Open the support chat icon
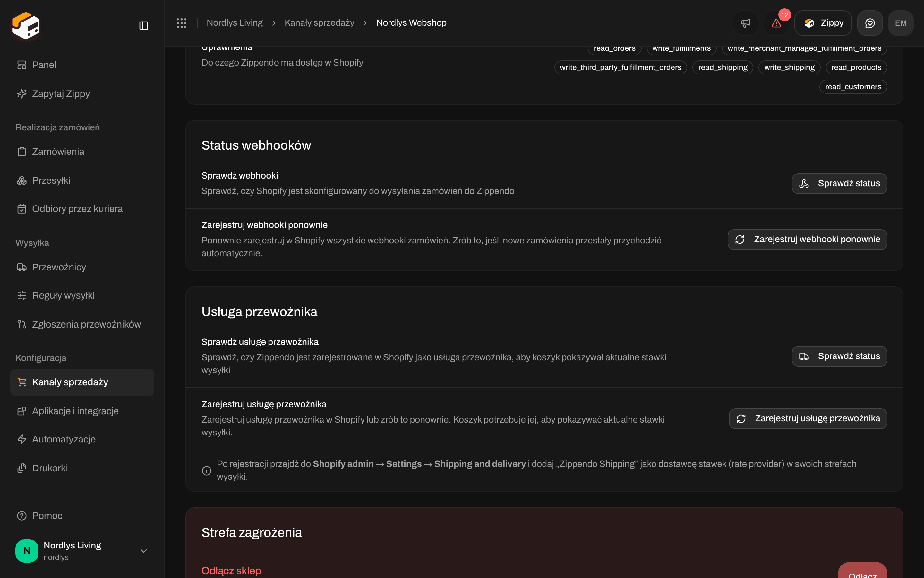924x578 pixels. [x=870, y=23]
